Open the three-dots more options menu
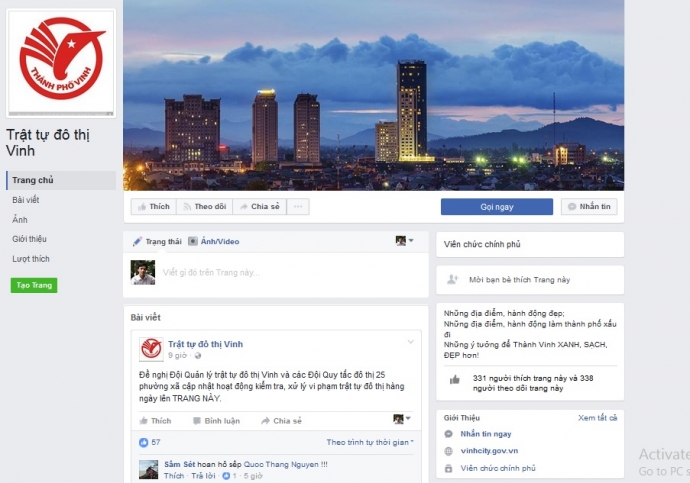Image resolution: width=690 pixels, height=483 pixels. pos(298,207)
